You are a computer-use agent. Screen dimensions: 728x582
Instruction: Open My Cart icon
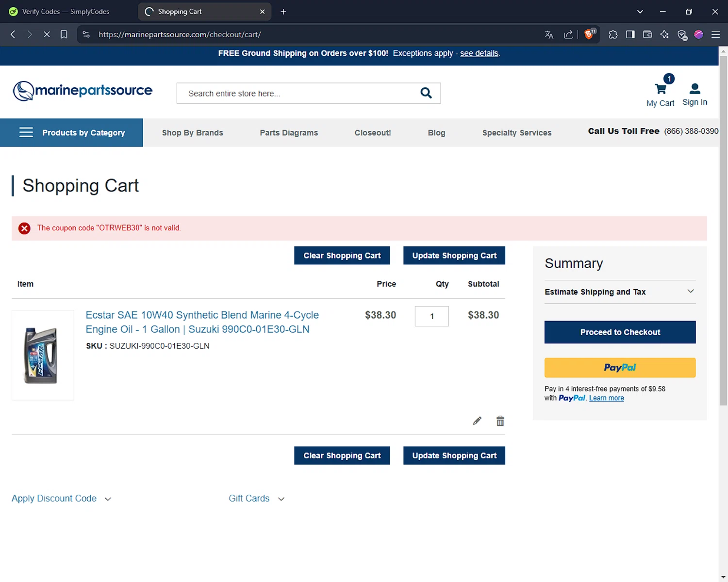click(x=661, y=91)
